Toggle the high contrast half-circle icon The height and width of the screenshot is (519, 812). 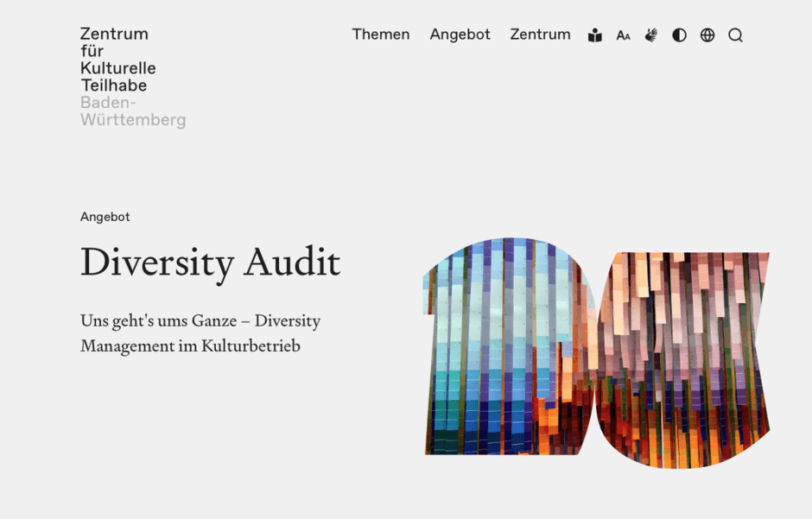click(x=679, y=35)
